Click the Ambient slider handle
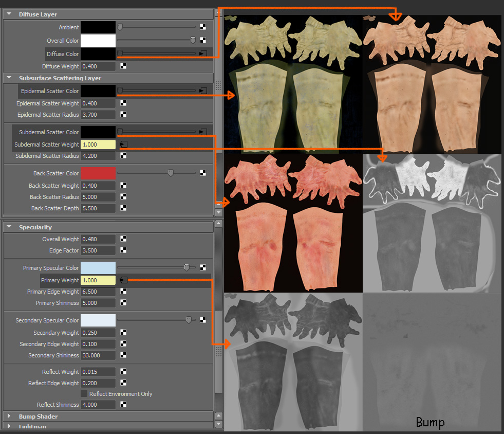 click(x=120, y=27)
